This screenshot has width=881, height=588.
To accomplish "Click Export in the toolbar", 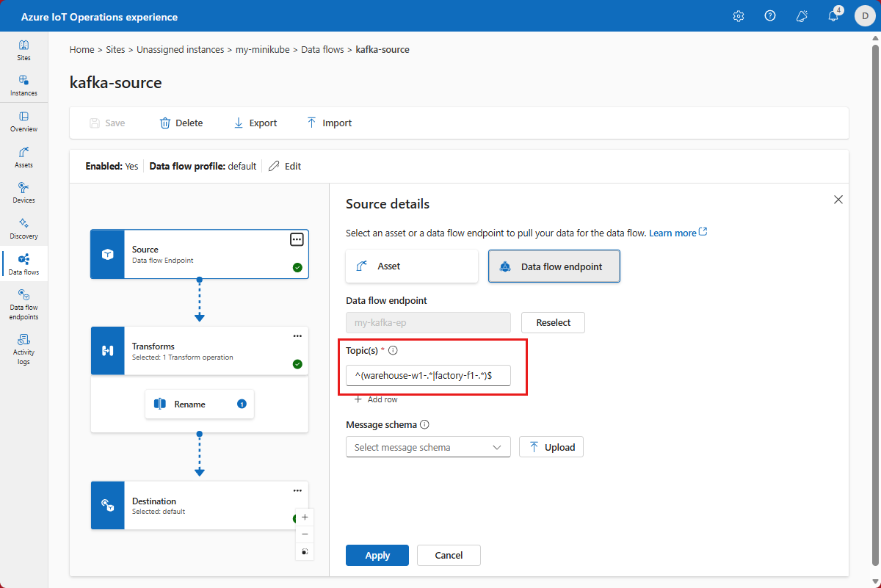I will pos(255,123).
